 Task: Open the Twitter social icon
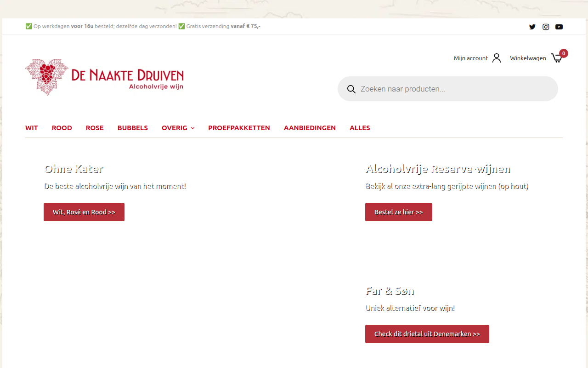click(532, 27)
